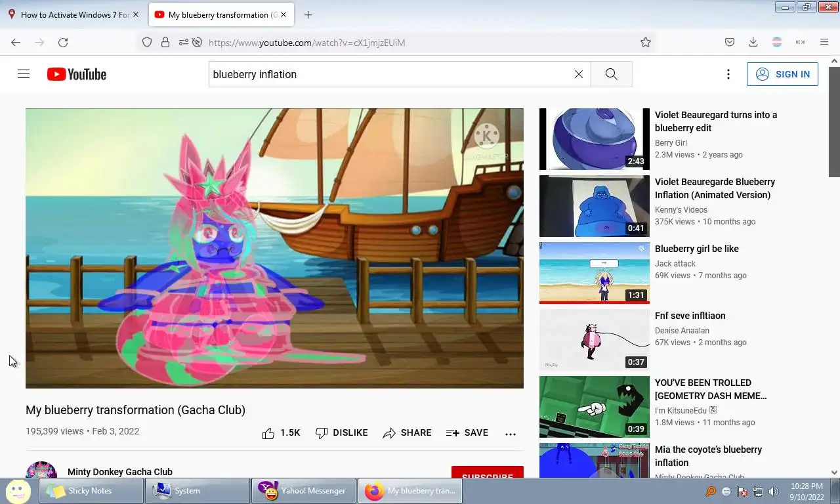Click the page vertical scrollbar thumb
This screenshot has width=840, height=504.
click(834, 121)
